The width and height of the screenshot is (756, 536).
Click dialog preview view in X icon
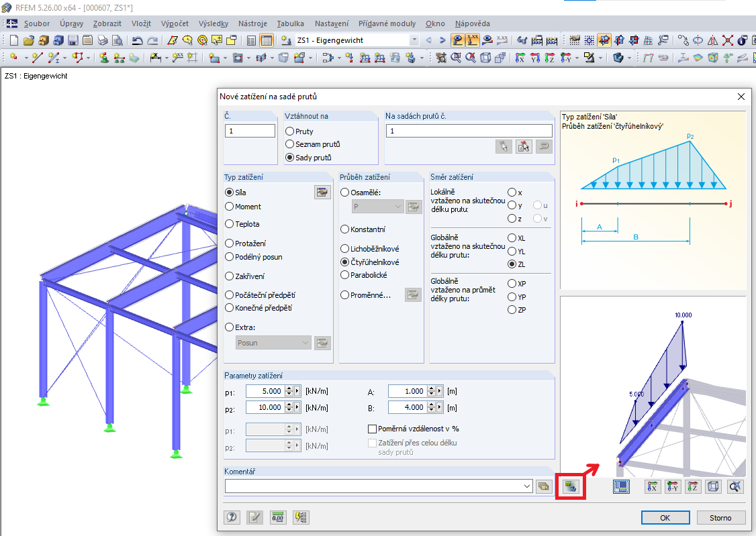point(653,486)
